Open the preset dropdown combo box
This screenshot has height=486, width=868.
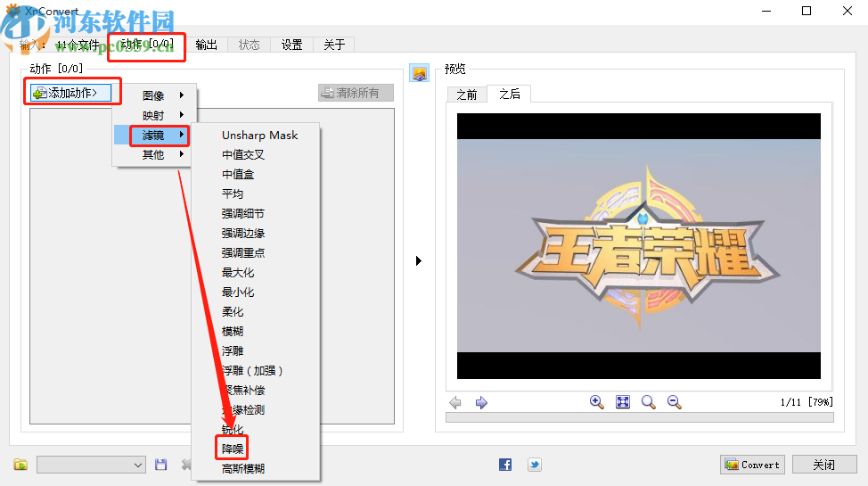[91, 465]
